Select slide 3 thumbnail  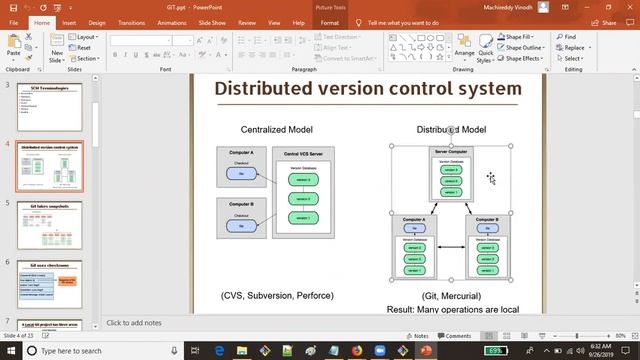49,107
